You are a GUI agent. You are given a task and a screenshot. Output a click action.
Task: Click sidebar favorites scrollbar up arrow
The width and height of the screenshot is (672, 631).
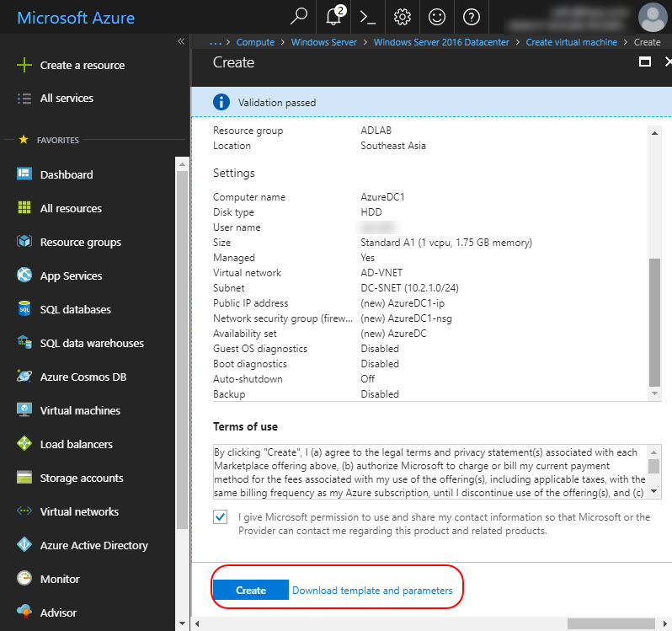[x=182, y=164]
